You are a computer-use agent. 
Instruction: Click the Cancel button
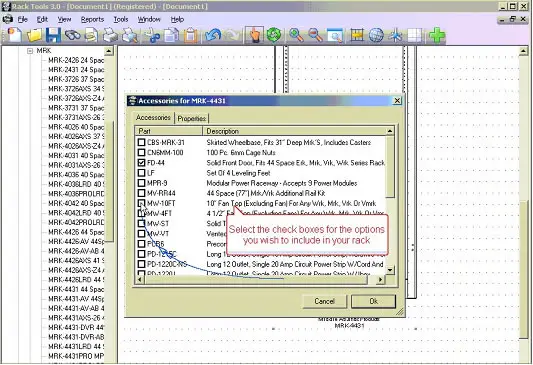(325, 301)
